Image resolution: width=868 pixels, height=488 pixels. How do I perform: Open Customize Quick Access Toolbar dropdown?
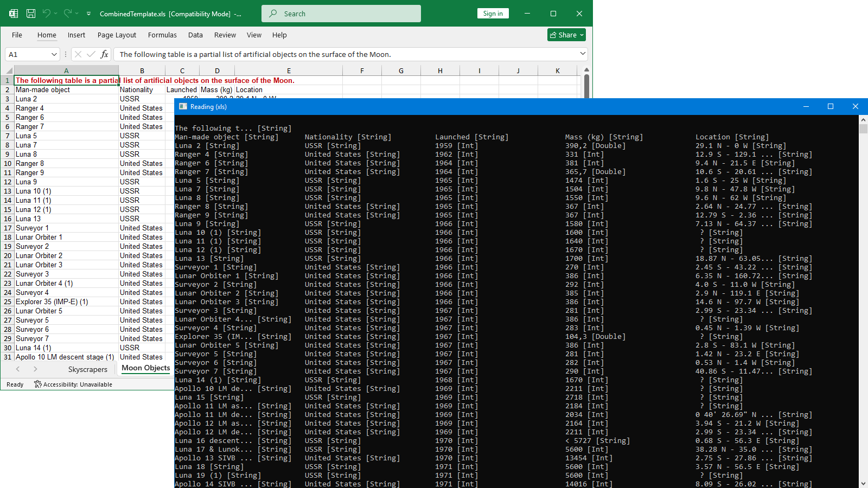tap(88, 14)
